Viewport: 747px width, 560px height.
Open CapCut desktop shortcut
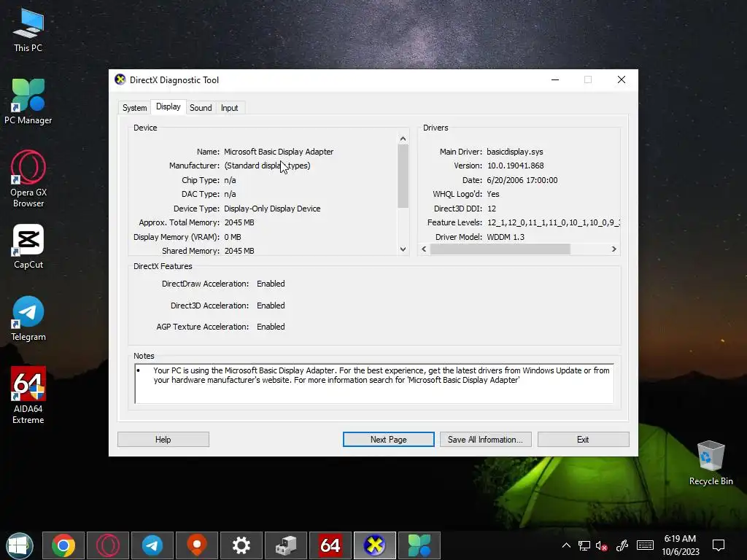(x=28, y=246)
